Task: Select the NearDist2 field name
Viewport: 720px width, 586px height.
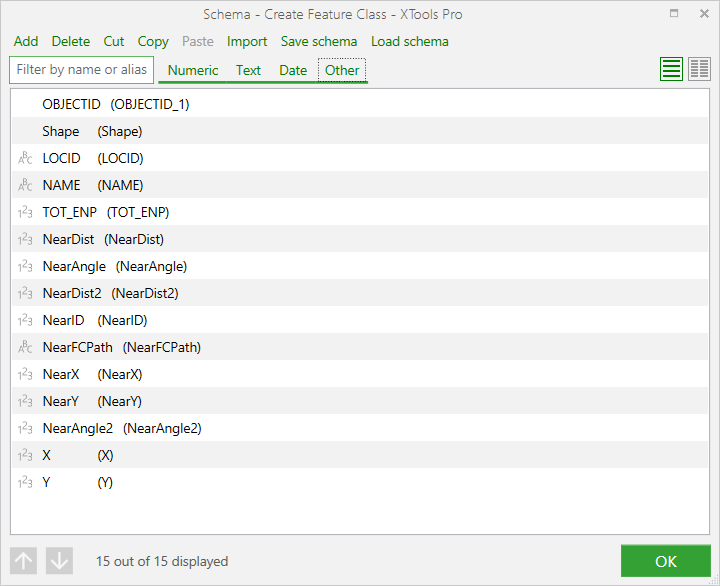Action: point(72,293)
